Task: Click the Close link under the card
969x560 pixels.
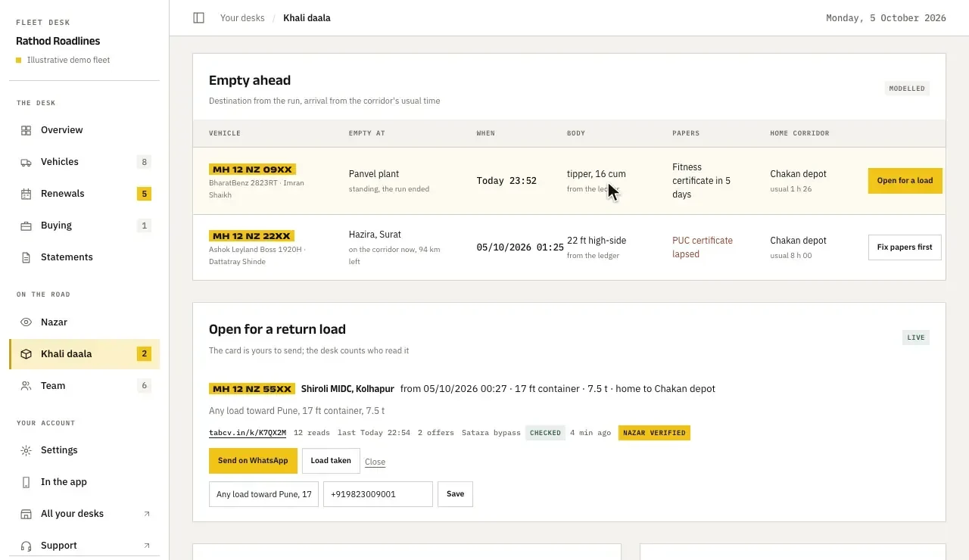Action: tap(375, 462)
